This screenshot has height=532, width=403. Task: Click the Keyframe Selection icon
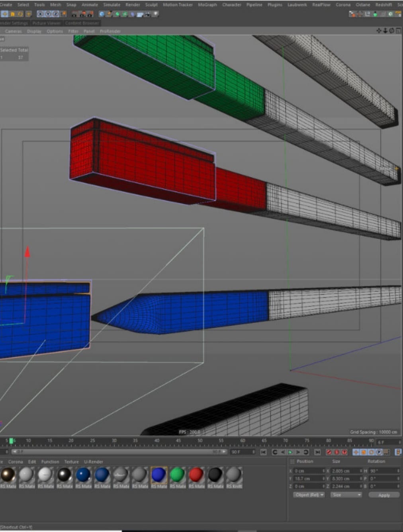(x=344, y=452)
